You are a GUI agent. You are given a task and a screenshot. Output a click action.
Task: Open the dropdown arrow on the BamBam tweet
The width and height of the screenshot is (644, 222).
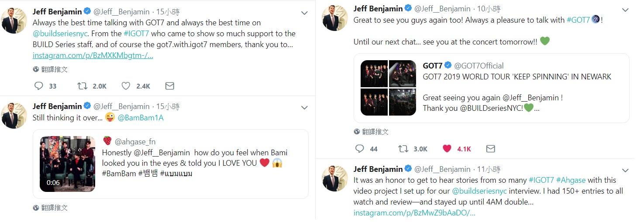click(304, 108)
